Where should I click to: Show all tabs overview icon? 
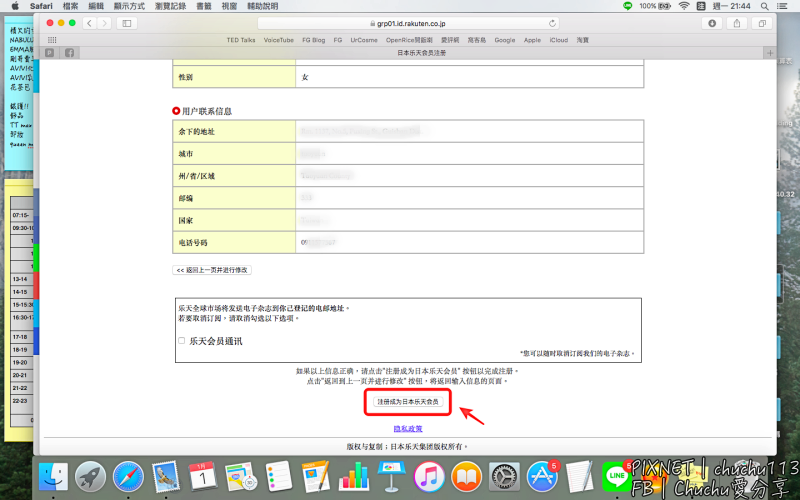762,23
